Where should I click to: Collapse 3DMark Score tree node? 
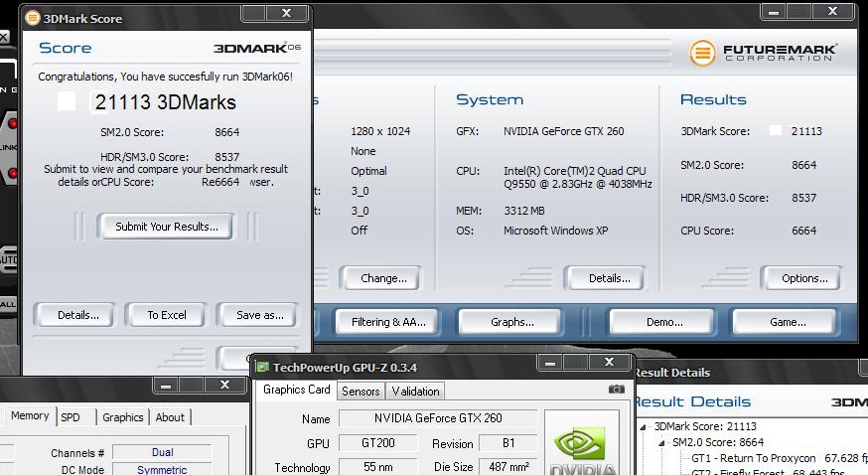[x=643, y=427]
